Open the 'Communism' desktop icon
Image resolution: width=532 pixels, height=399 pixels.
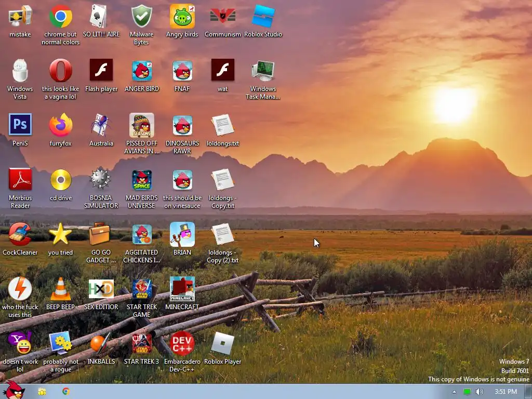pos(222,16)
